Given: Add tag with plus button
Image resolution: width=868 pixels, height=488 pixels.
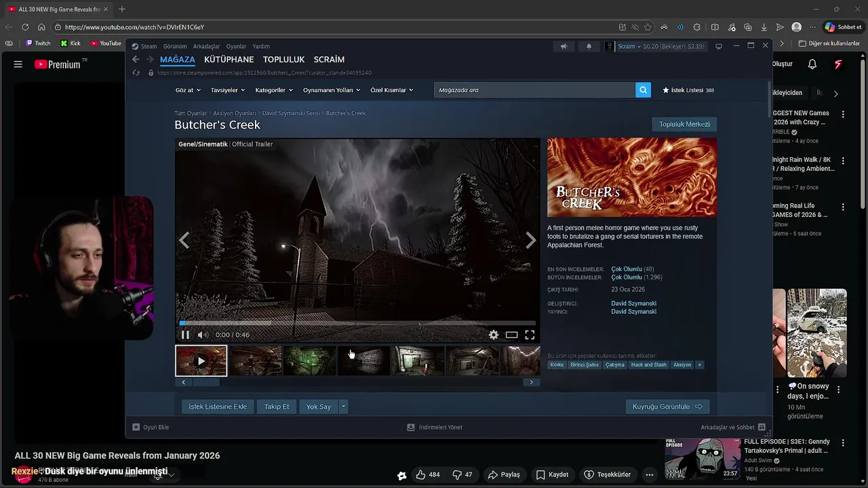Looking at the screenshot, I should pyautogui.click(x=700, y=365).
